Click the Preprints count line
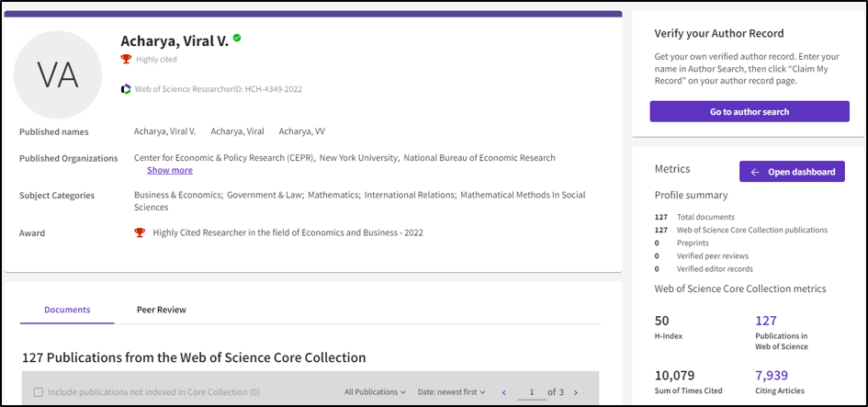The width and height of the screenshot is (868, 407). (x=682, y=243)
